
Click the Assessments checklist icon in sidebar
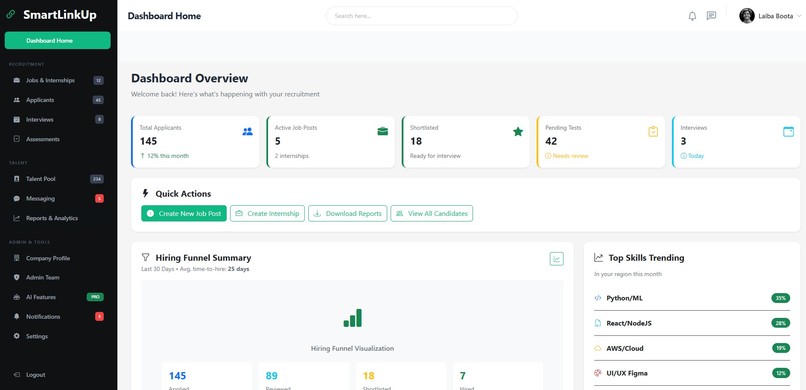pos(16,139)
